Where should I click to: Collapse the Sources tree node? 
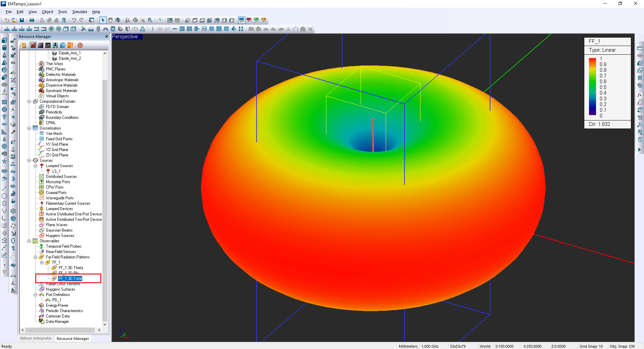(x=29, y=160)
